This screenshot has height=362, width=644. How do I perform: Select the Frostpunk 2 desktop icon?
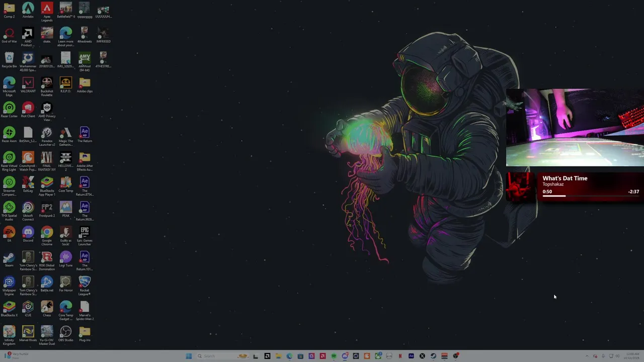[x=47, y=210]
